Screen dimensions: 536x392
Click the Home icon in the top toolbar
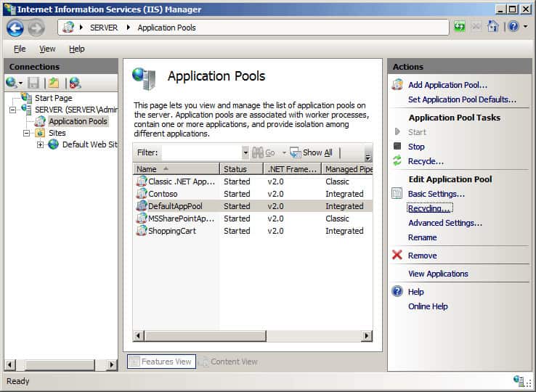[x=493, y=27]
